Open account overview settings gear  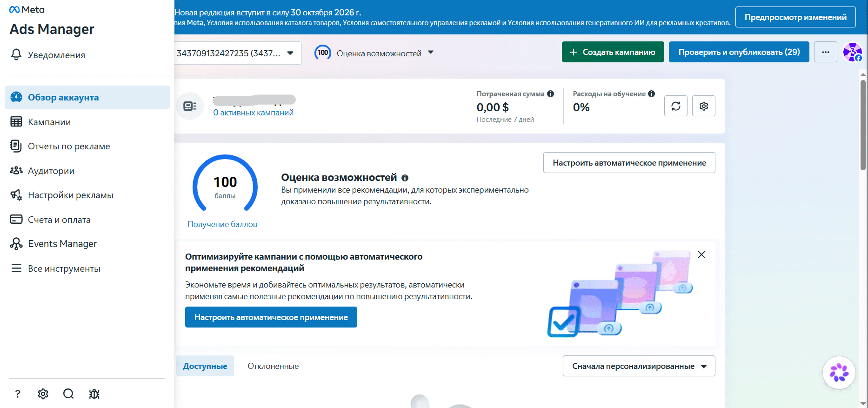(x=704, y=106)
